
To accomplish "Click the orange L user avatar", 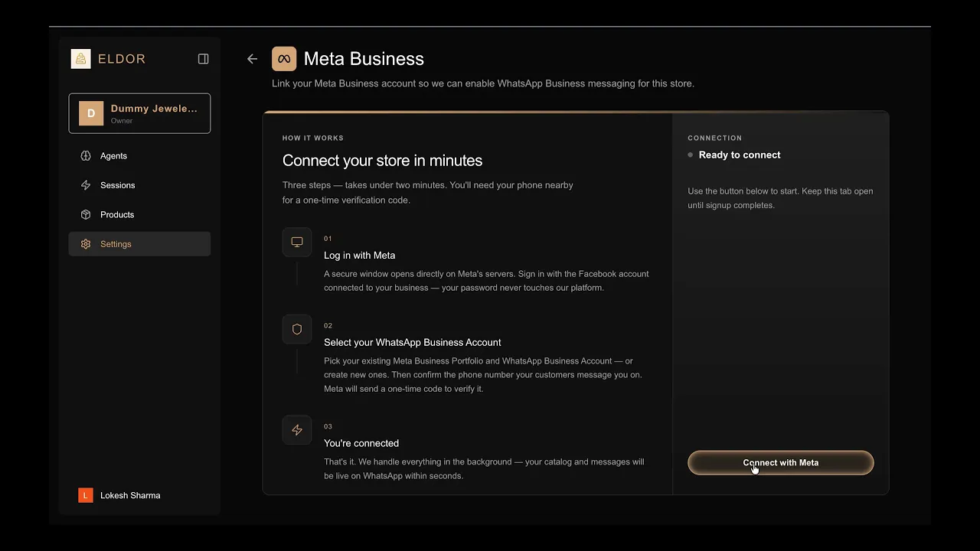I will [85, 496].
